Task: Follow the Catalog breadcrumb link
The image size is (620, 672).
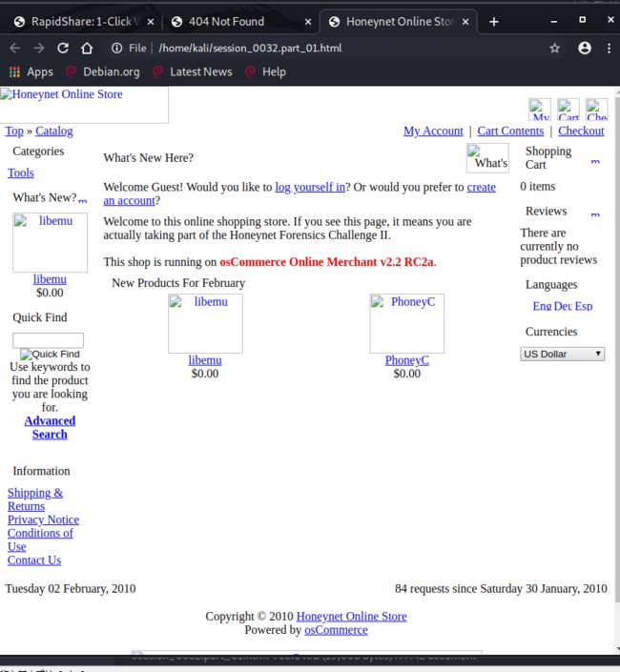Action: coord(54,131)
